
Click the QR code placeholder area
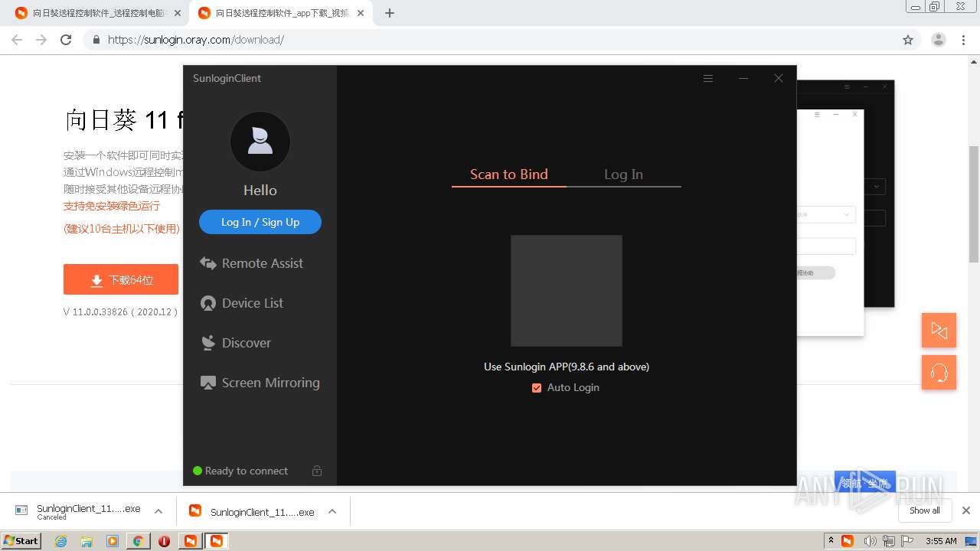pyautogui.click(x=567, y=291)
